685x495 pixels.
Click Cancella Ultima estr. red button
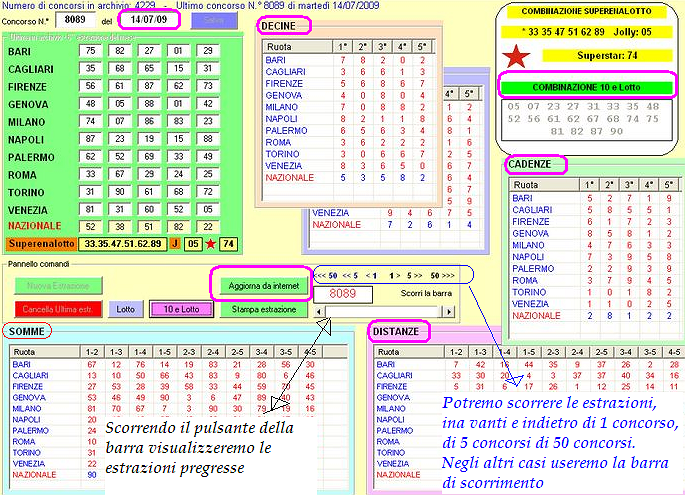click(x=58, y=309)
